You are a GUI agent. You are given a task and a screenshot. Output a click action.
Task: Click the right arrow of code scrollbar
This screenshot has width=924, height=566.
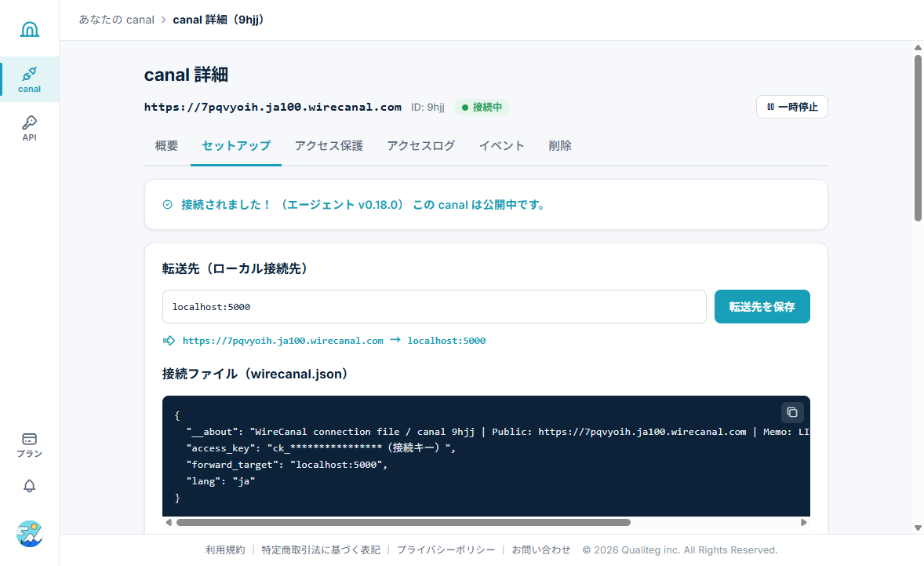click(803, 522)
